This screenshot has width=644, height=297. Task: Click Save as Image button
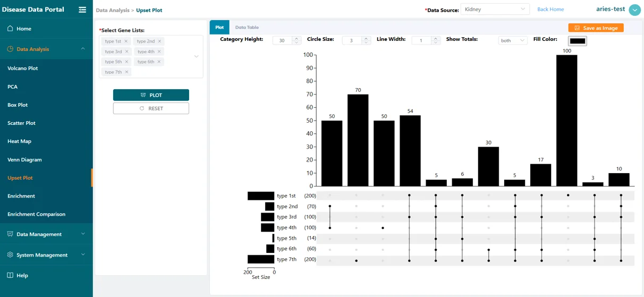point(596,28)
